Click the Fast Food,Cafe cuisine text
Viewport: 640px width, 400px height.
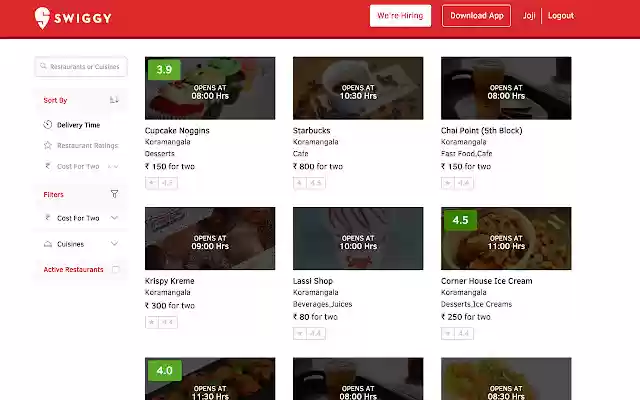[x=467, y=153]
